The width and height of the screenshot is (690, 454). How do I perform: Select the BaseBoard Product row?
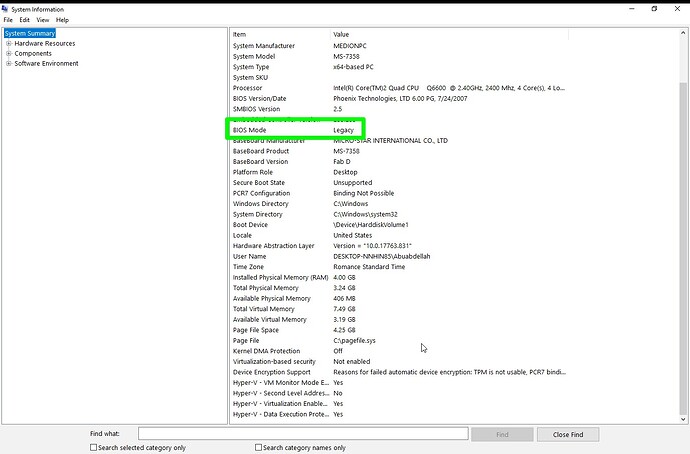pyautogui.click(x=400, y=151)
